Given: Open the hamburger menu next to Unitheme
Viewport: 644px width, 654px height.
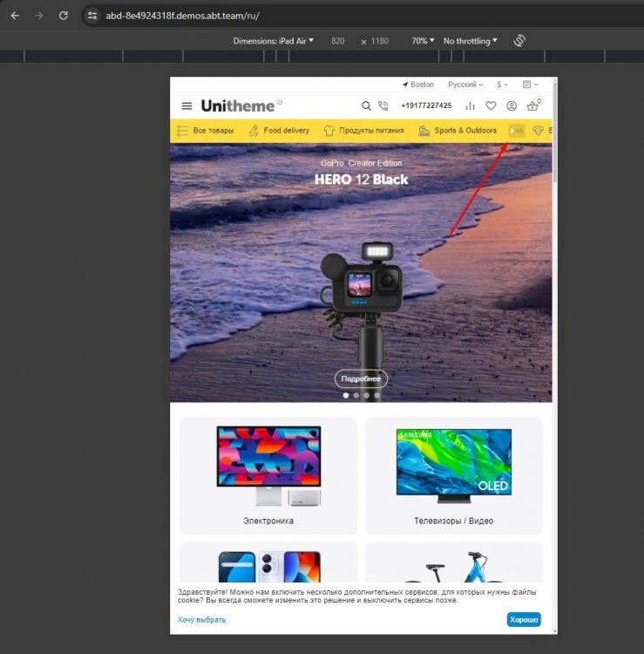Looking at the screenshot, I should click(x=186, y=106).
